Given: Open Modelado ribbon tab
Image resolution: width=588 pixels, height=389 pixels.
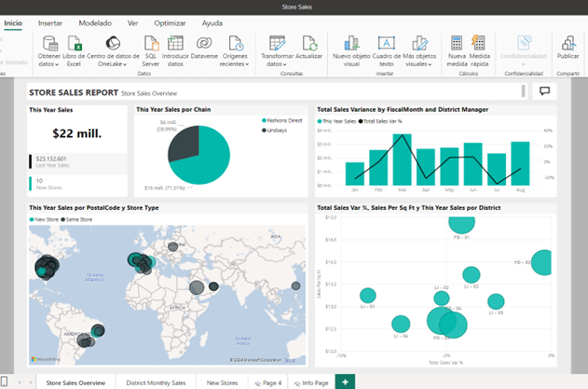Looking at the screenshot, I should pyautogui.click(x=95, y=23).
